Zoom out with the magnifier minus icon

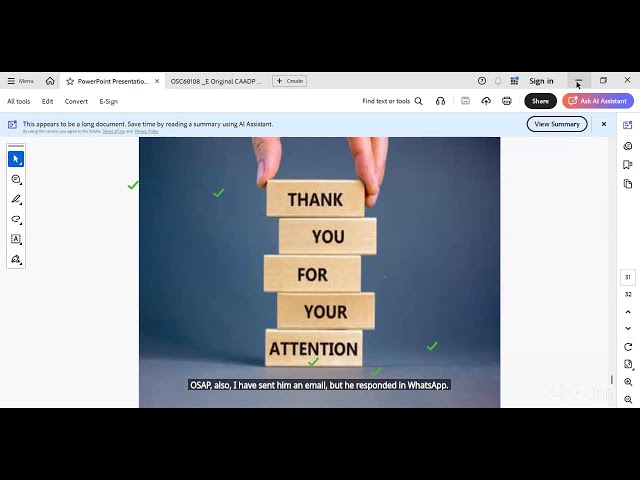pyautogui.click(x=628, y=400)
